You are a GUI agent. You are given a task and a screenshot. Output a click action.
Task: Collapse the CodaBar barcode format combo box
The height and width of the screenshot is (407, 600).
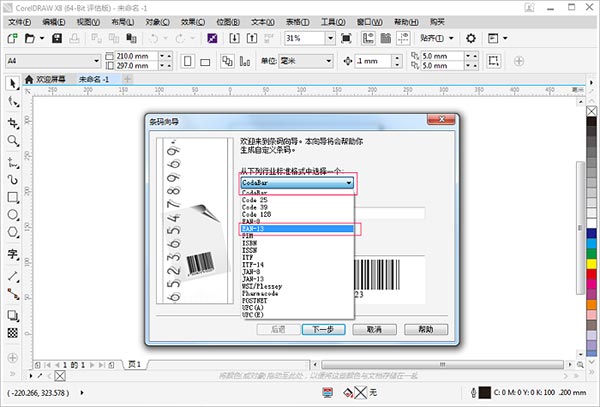click(x=348, y=183)
